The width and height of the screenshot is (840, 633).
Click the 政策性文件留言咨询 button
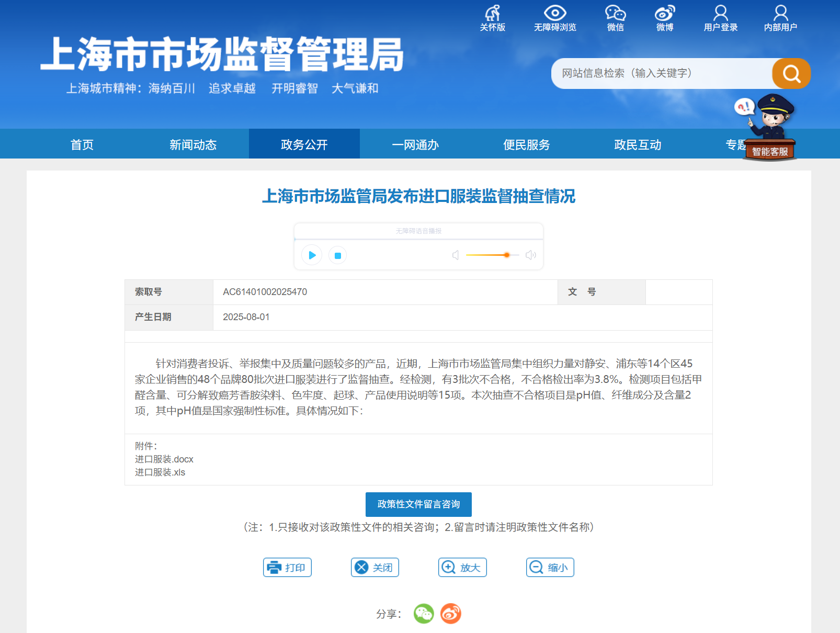[x=418, y=504]
